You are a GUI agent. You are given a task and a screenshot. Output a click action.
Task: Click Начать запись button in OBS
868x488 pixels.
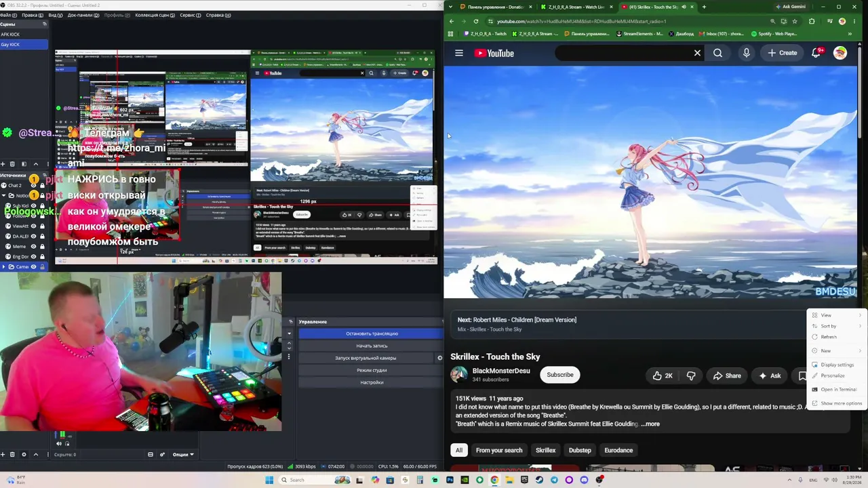(371, 346)
